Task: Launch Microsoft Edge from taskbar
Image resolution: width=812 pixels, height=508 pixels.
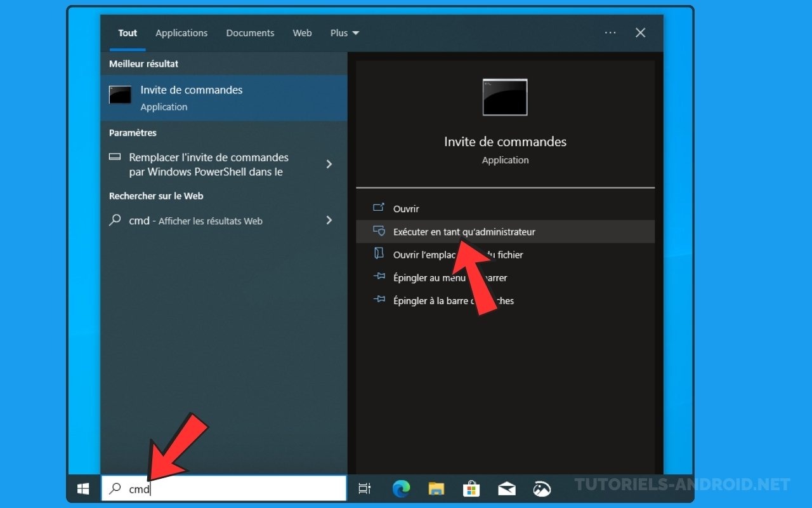Action: [401, 488]
